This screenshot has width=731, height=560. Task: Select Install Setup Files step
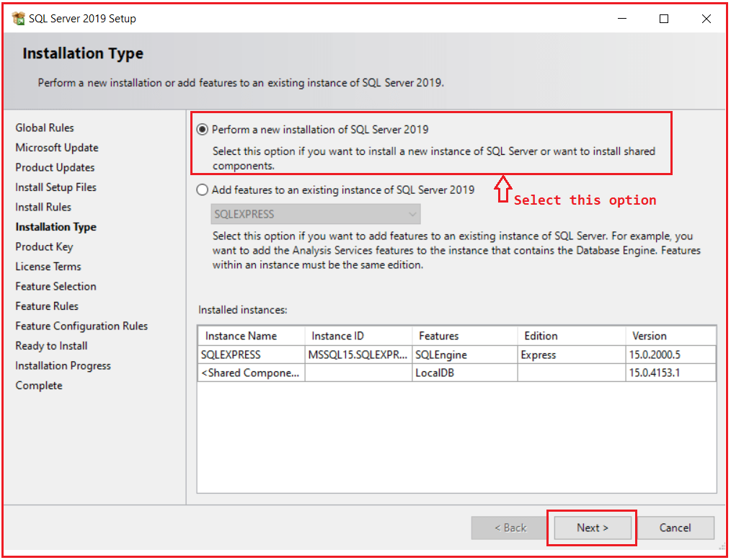(56, 187)
